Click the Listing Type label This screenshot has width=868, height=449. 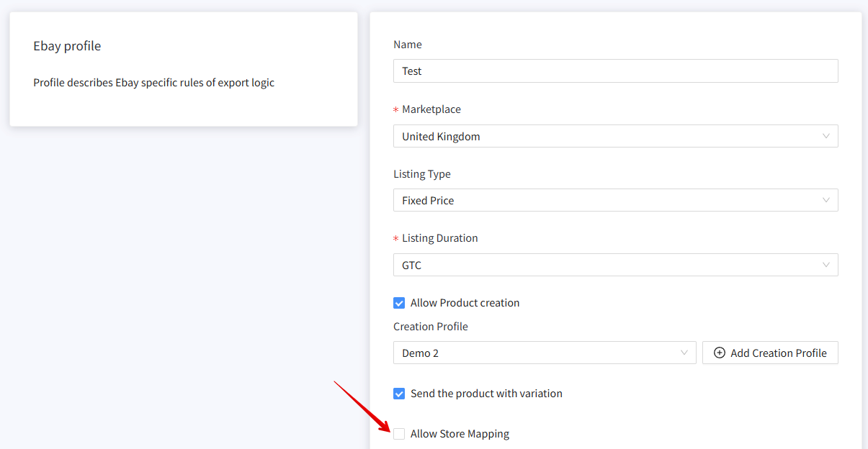(422, 174)
